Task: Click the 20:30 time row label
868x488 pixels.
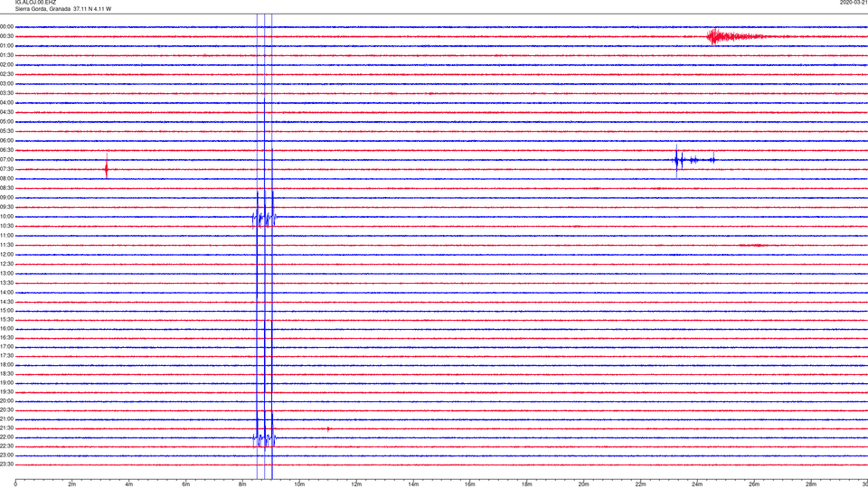Action: pyautogui.click(x=6, y=410)
